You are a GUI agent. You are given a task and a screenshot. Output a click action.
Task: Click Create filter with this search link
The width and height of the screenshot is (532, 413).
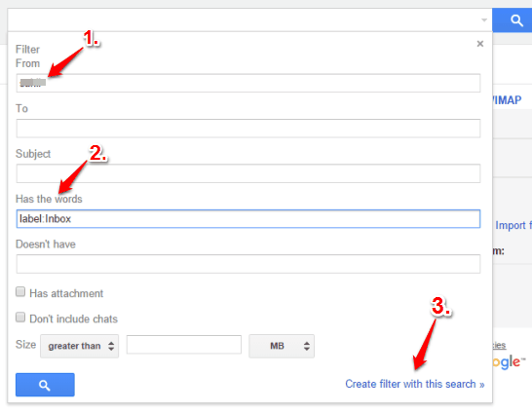pyautogui.click(x=415, y=384)
